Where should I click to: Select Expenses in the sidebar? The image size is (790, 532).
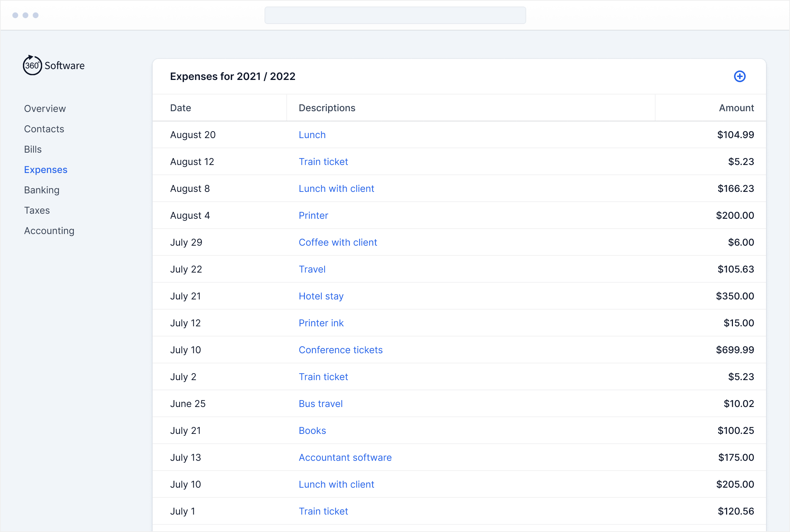click(46, 170)
